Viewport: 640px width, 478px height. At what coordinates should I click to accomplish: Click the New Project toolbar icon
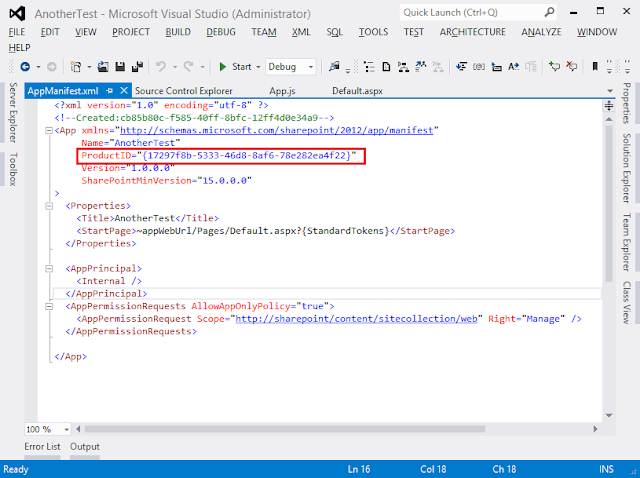tap(76, 67)
